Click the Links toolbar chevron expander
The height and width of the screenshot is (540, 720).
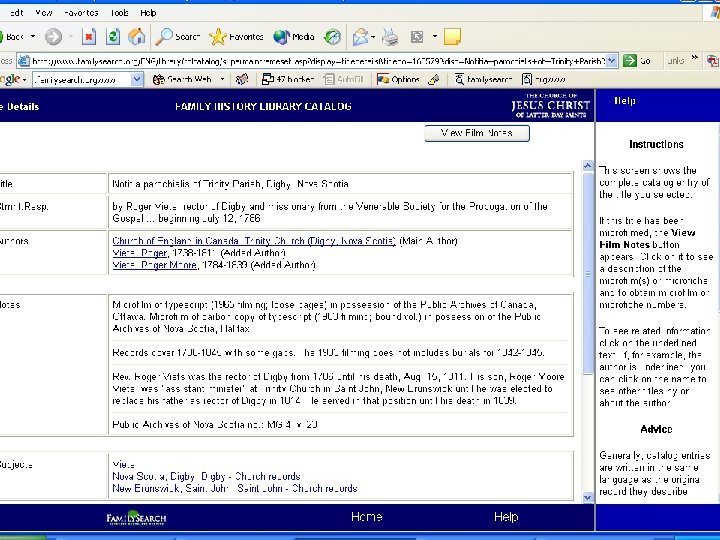tap(695, 58)
